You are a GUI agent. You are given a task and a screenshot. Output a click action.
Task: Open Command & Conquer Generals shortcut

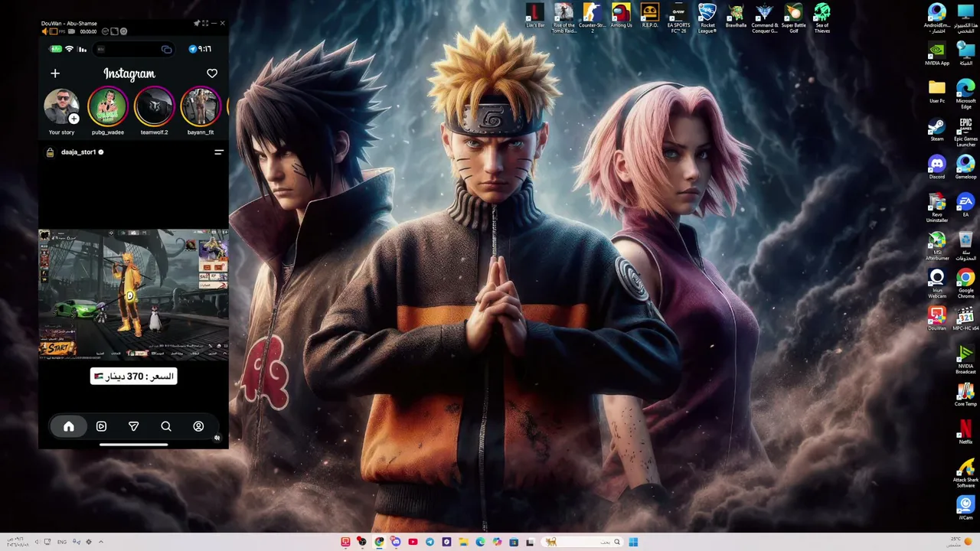point(764,18)
